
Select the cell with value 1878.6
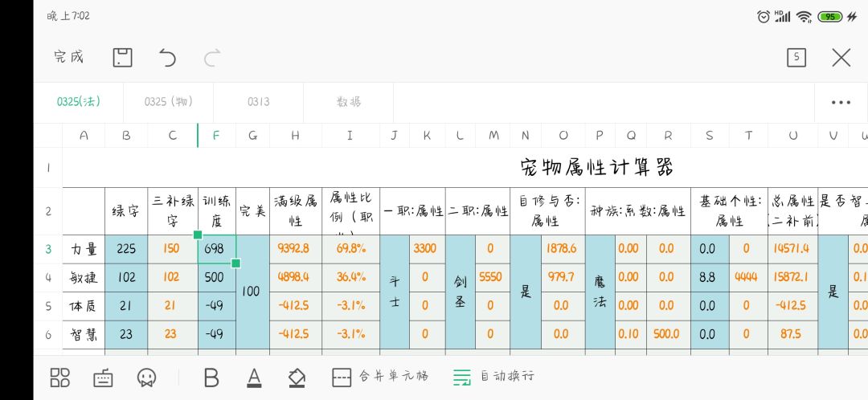[x=563, y=249]
